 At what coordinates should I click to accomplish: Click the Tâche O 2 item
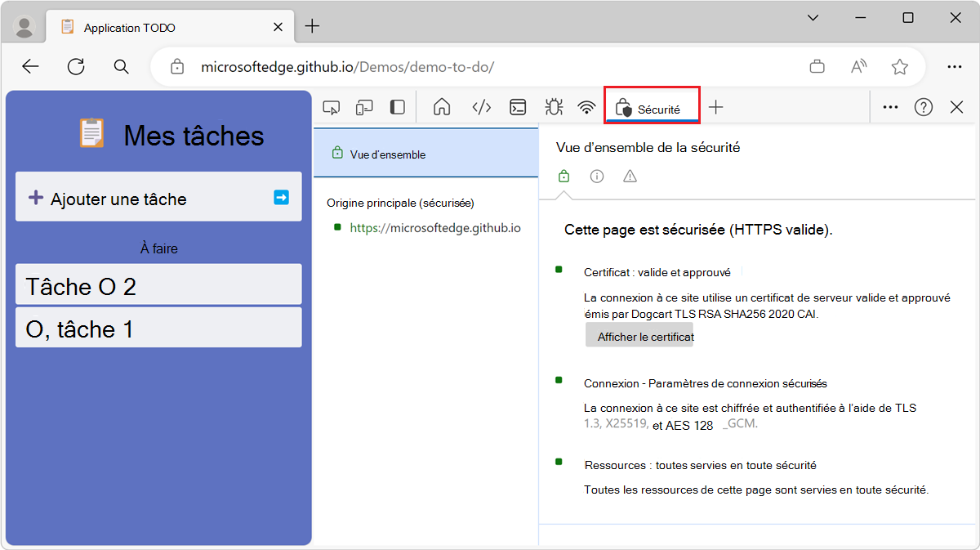pyautogui.click(x=159, y=284)
